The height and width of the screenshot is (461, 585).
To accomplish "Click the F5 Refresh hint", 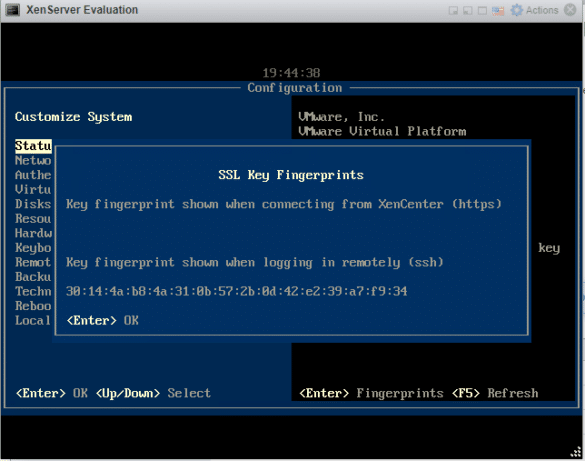I will click(495, 393).
